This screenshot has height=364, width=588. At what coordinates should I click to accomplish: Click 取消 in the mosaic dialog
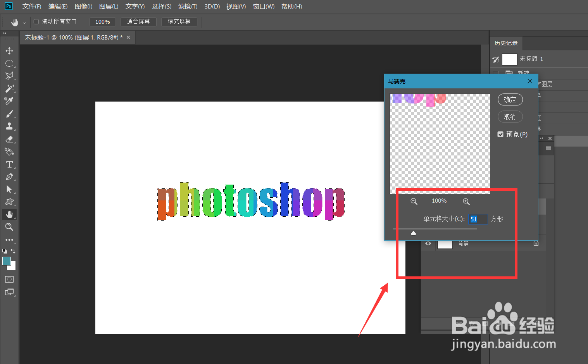[510, 117]
